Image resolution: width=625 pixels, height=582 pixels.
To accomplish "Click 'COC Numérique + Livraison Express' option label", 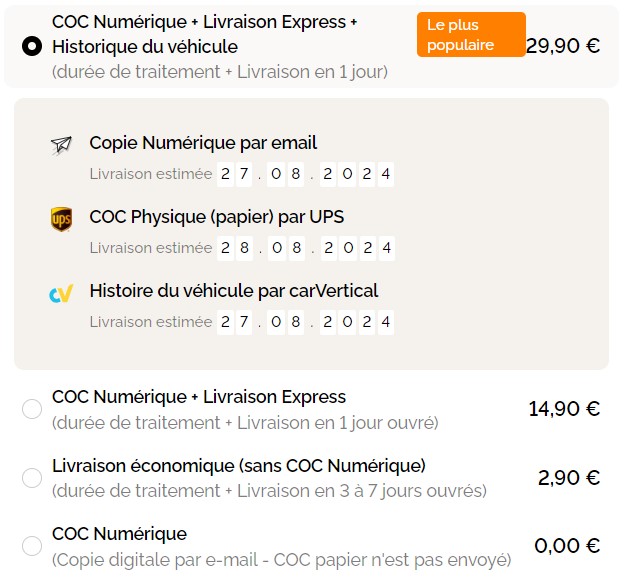I will pyautogui.click(x=199, y=397).
